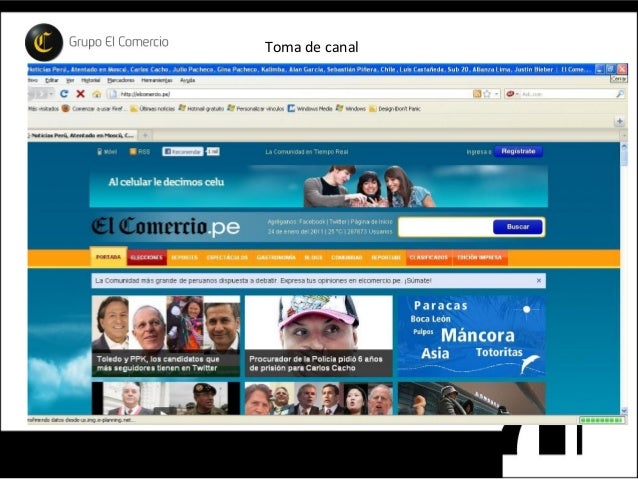Open the 'Toledo y PPK' Twitter candidates story

coord(166,336)
